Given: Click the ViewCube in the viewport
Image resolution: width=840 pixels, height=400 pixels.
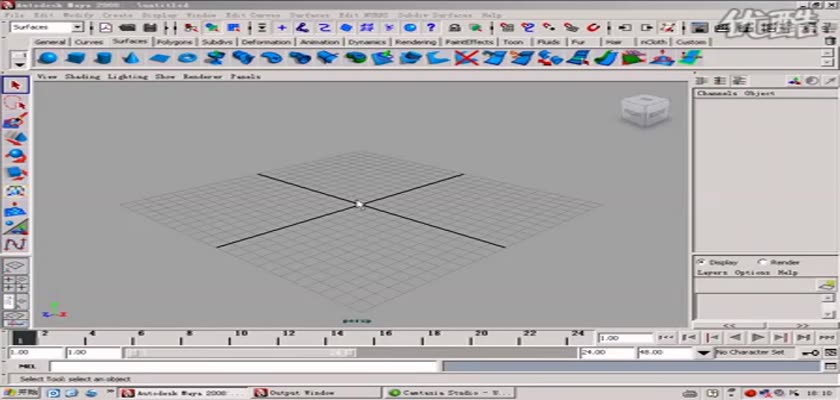Looking at the screenshot, I should [644, 111].
